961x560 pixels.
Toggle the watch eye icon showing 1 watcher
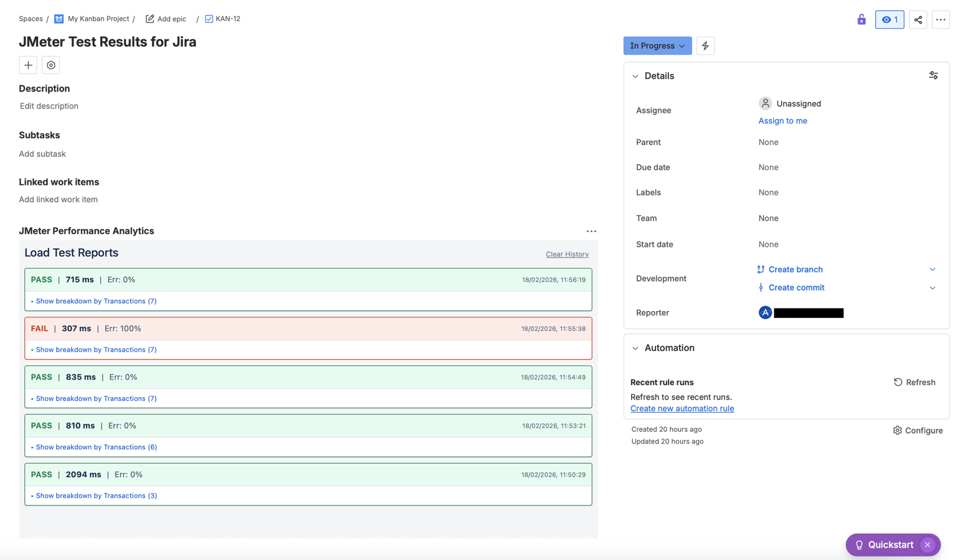(x=889, y=19)
